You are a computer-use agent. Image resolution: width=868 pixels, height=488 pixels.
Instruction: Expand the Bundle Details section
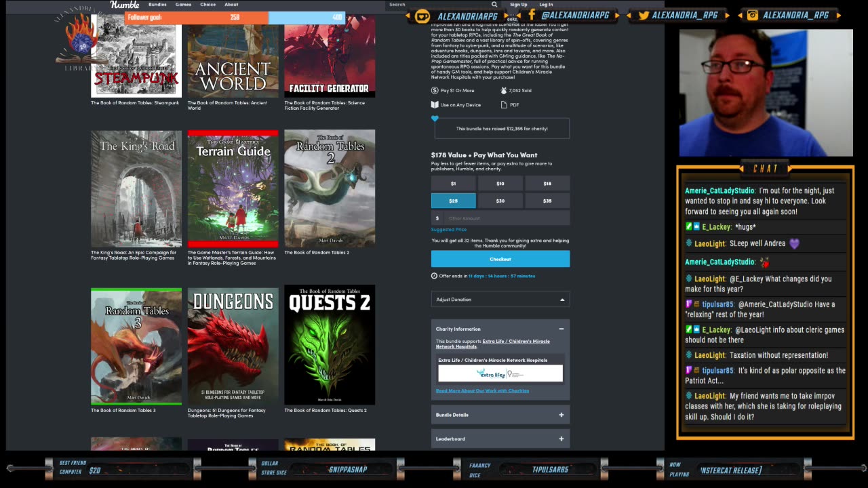click(500, 415)
